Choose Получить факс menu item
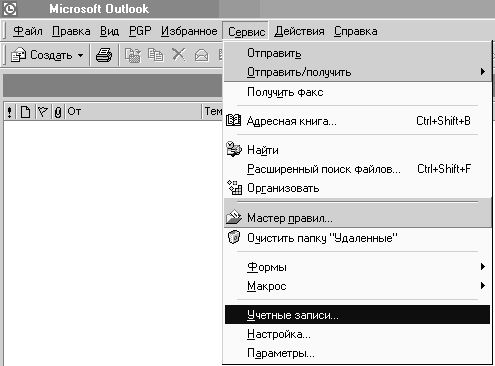 coord(357,92)
